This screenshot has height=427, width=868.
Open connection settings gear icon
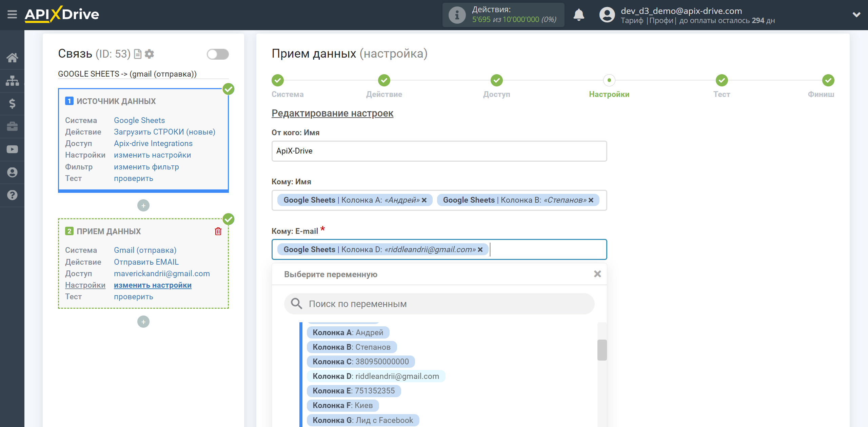[x=149, y=54]
